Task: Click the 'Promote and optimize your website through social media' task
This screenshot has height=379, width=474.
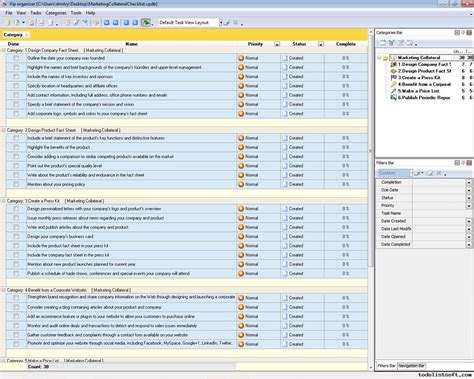Action: click(131, 343)
